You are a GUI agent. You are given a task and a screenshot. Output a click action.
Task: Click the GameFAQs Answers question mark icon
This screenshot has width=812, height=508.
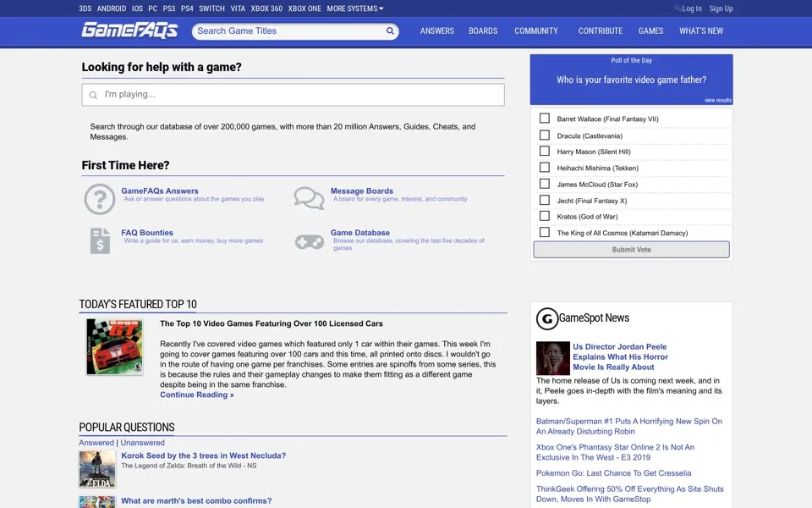point(100,199)
